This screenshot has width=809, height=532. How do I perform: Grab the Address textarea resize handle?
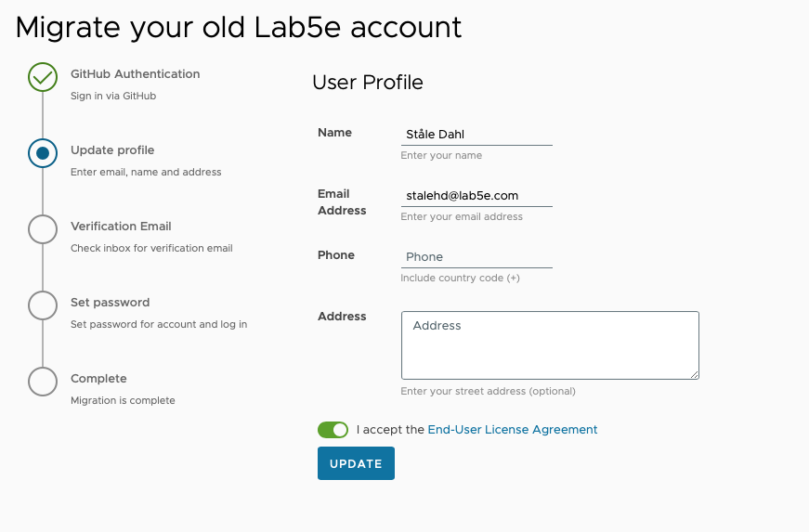(695, 375)
